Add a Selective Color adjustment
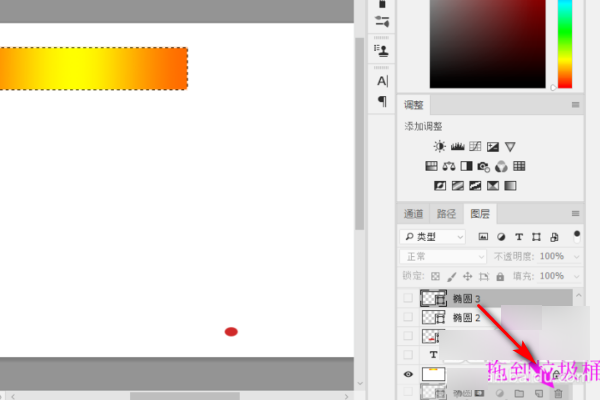The height and width of the screenshot is (400, 600). [493, 186]
